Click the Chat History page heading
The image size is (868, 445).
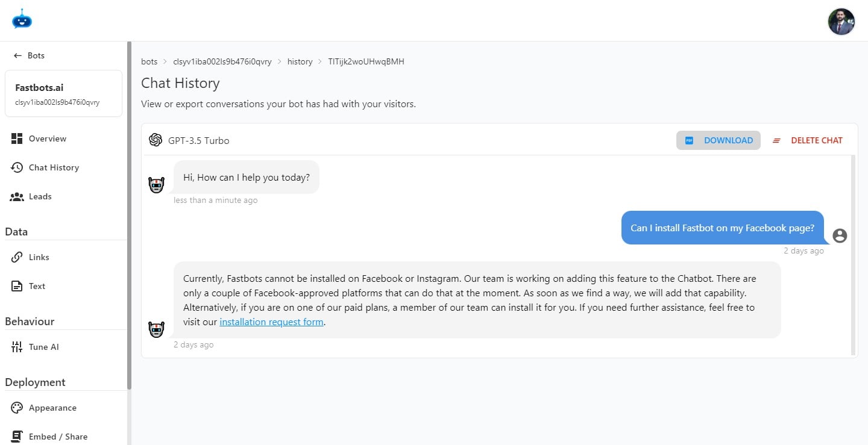[180, 83]
